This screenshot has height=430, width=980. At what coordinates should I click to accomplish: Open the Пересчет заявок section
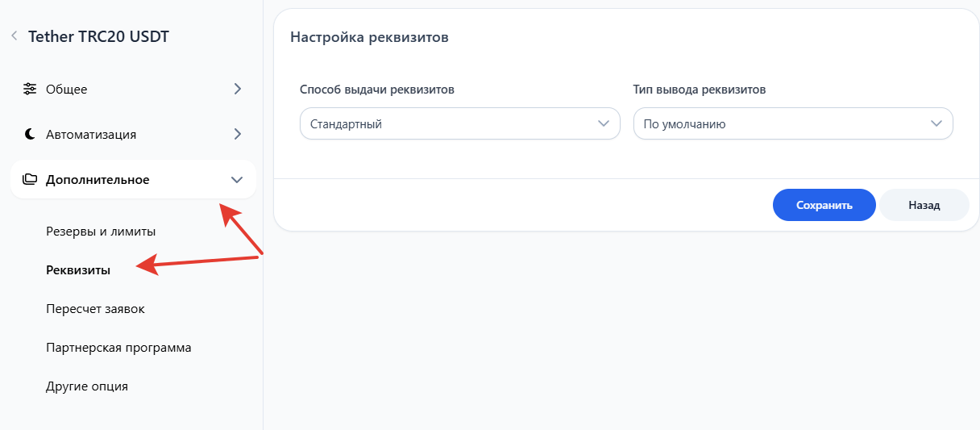tap(95, 309)
